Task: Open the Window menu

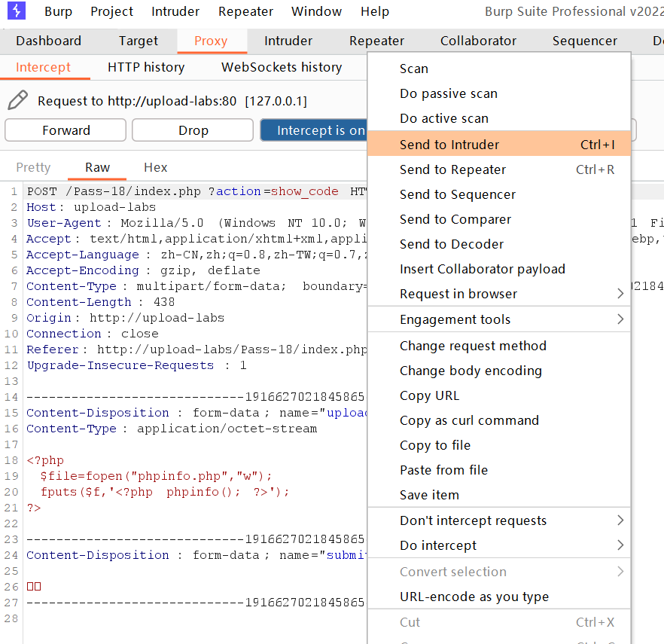Action: click(316, 11)
